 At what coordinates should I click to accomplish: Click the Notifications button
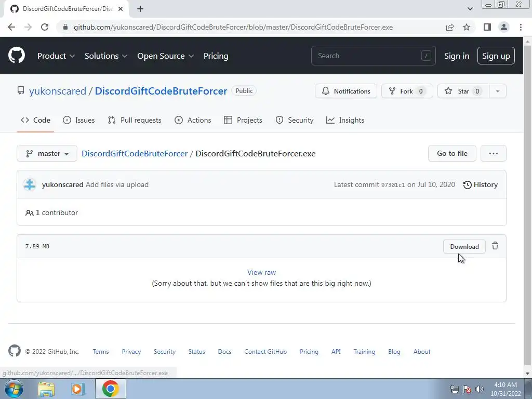click(x=345, y=91)
